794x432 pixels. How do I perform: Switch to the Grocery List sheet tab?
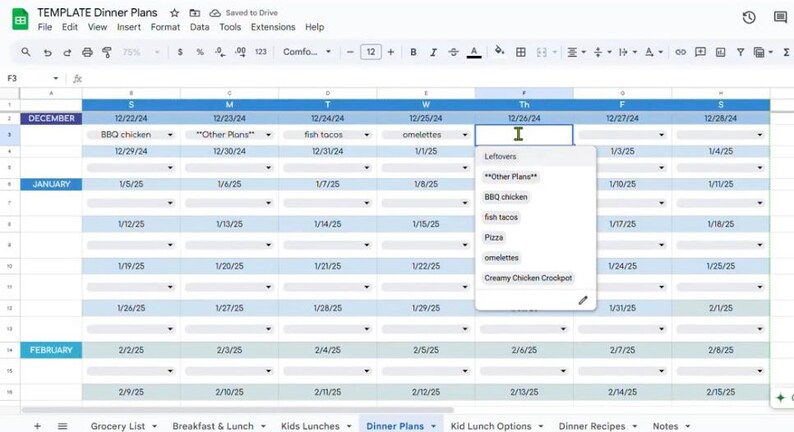117,426
